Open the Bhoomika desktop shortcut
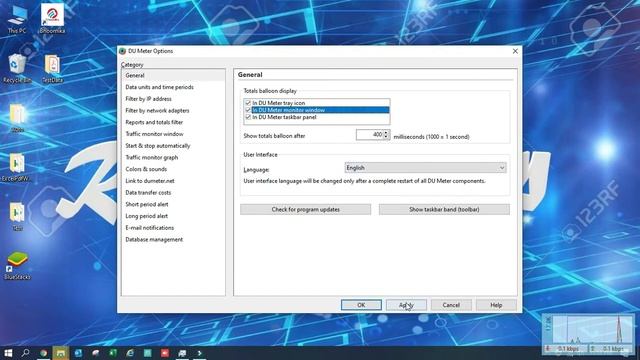 [52, 18]
